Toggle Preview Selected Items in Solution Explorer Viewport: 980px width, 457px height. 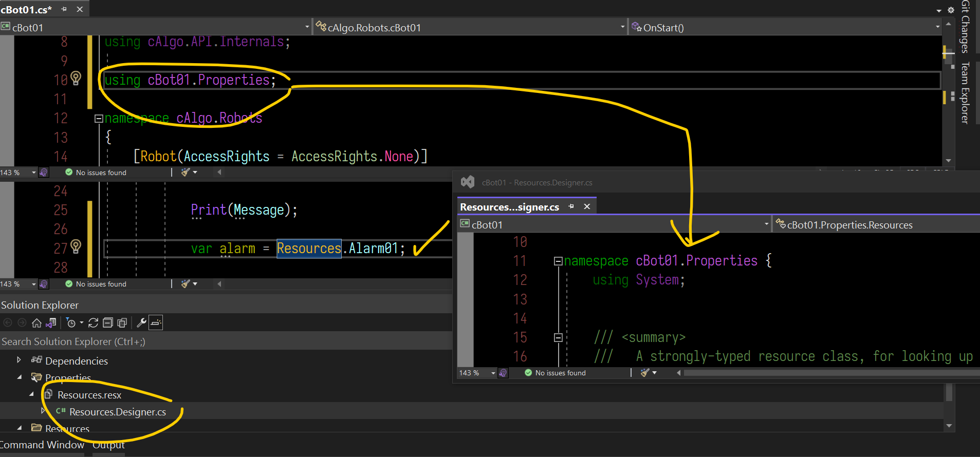156,323
